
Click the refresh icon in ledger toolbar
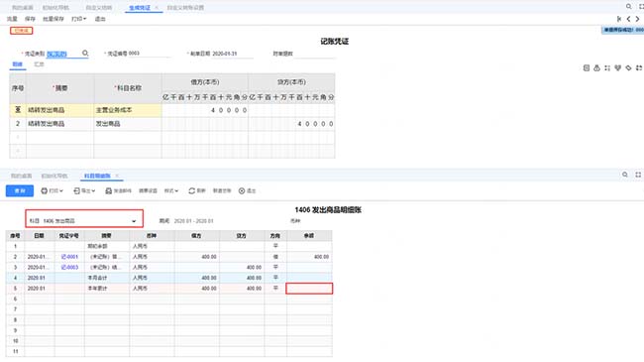pos(191,190)
